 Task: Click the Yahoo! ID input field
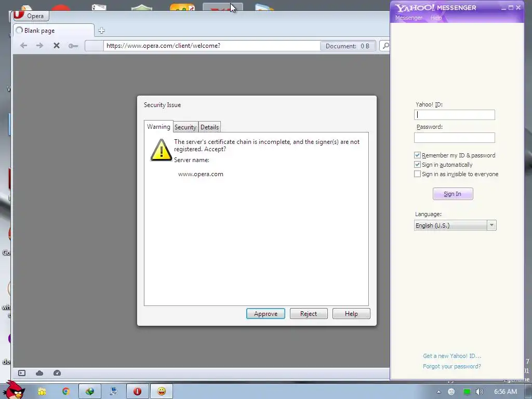454,115
